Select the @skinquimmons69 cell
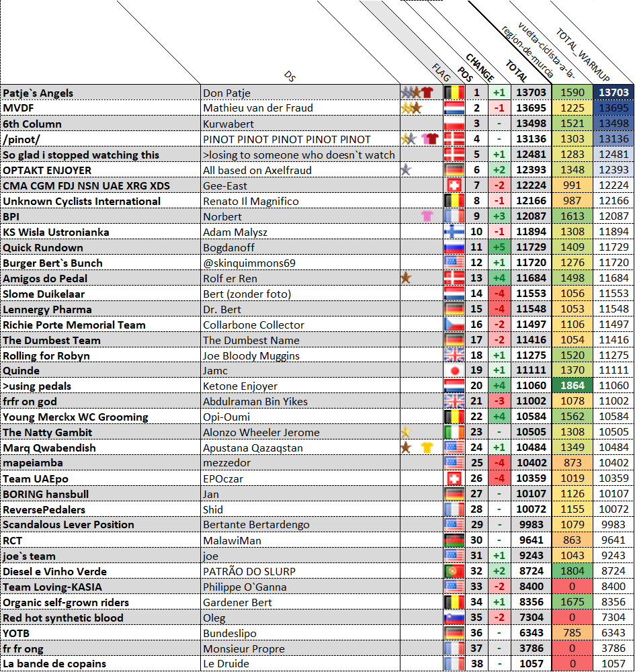This screenshot has width=635, height=672. tap(300, 263)
